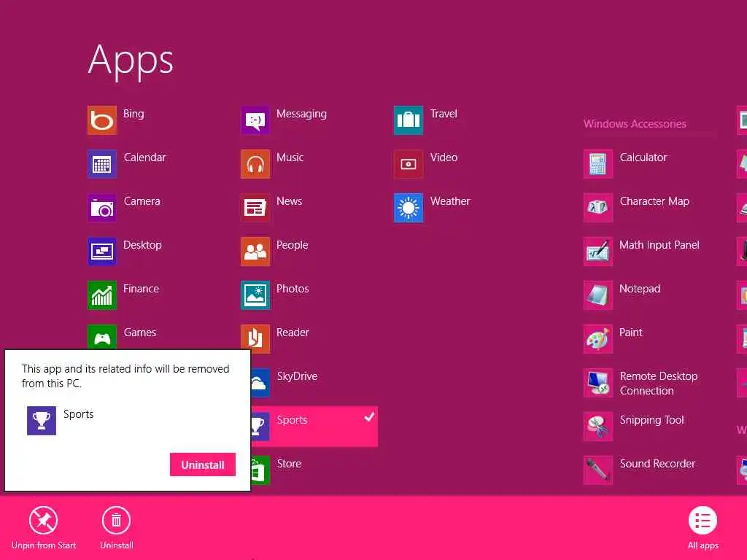The width and height of the screenshot is (747, 560).
Task: Launch the Calendar app tile
Action: [x=102, y=164]
